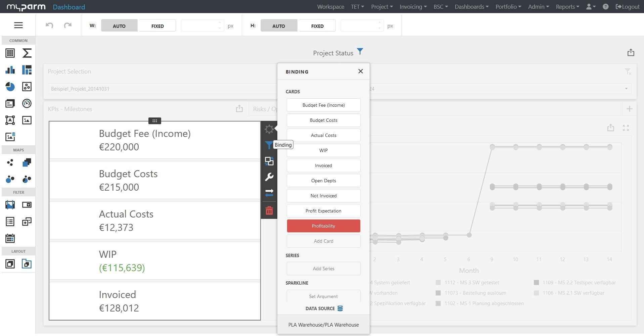Select the sigma summary widget icon
The height and width of the screenshot is (336, 644).
tap(27, 53)
